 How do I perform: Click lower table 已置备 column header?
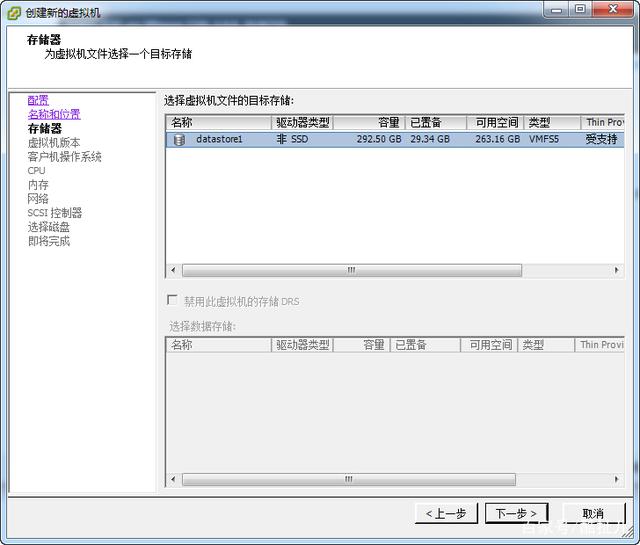coord(425,345)
